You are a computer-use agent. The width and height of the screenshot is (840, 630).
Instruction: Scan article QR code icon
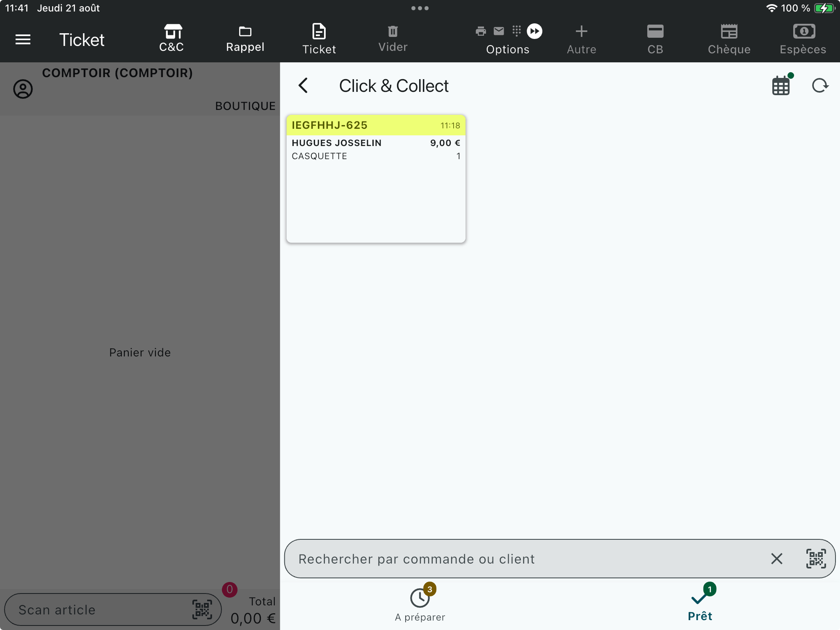coord(202,609)
